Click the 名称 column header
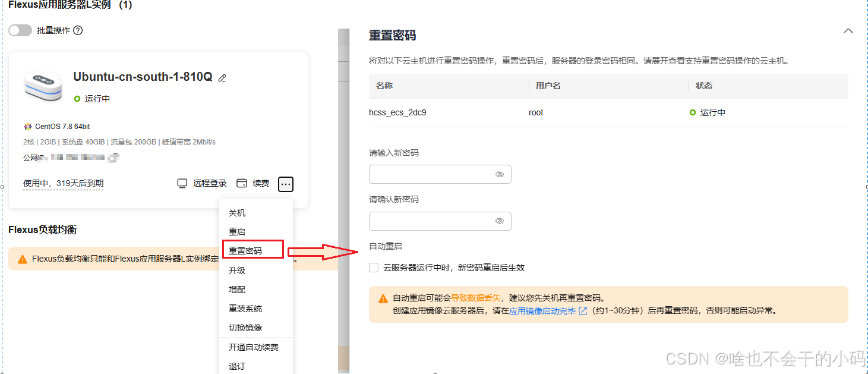This screenshot has width=868, height=374. click(x=384, y=86)
